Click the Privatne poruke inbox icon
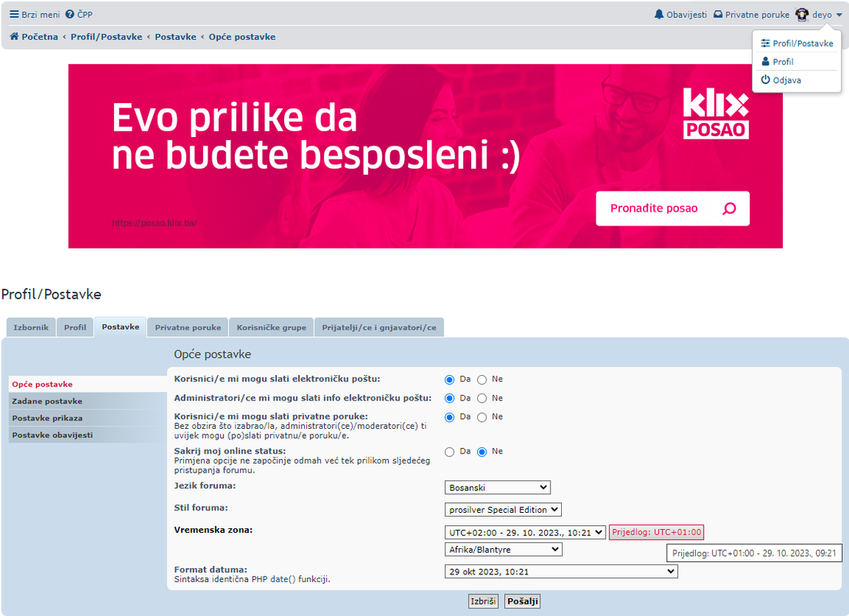Image resolution: width=849 pixels, height=616 pixels. pos(718,15)
